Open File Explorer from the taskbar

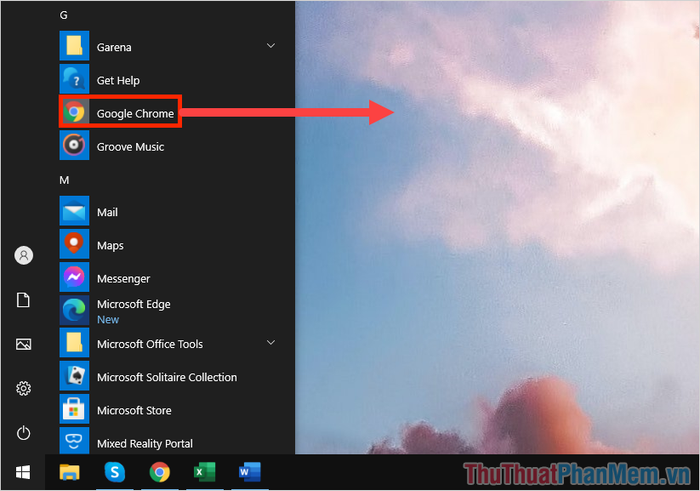click(70, 472)
